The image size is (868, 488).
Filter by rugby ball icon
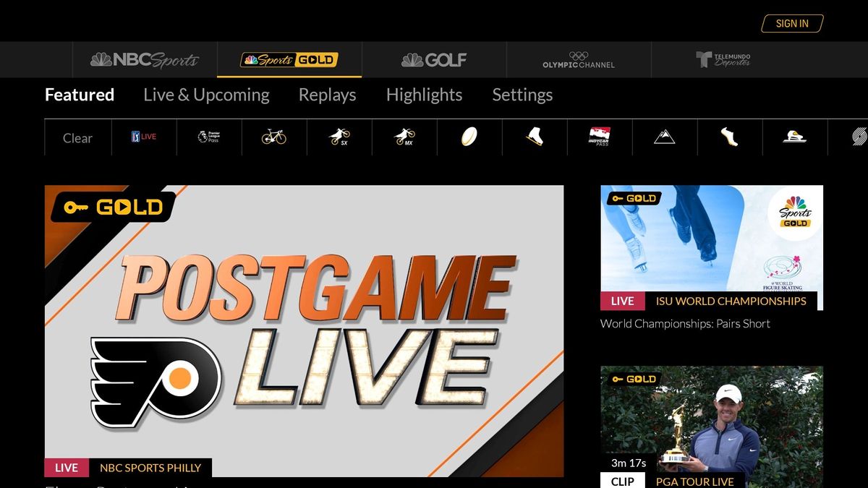click(469, 137)
